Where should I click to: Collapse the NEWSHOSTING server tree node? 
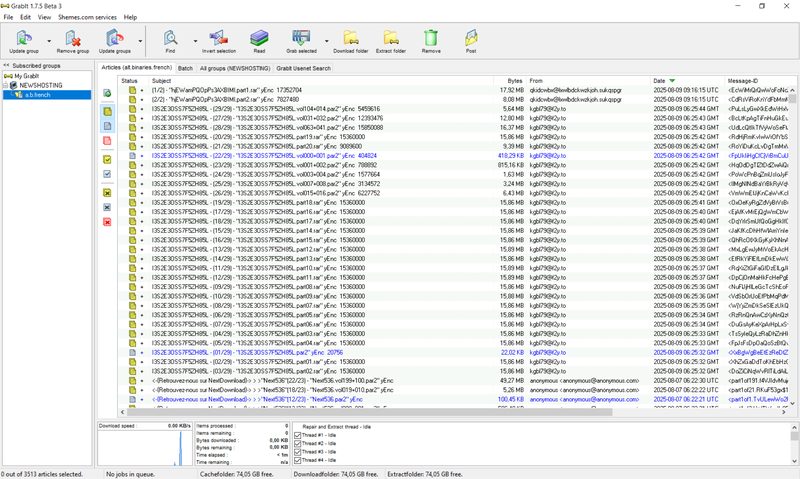5,85
